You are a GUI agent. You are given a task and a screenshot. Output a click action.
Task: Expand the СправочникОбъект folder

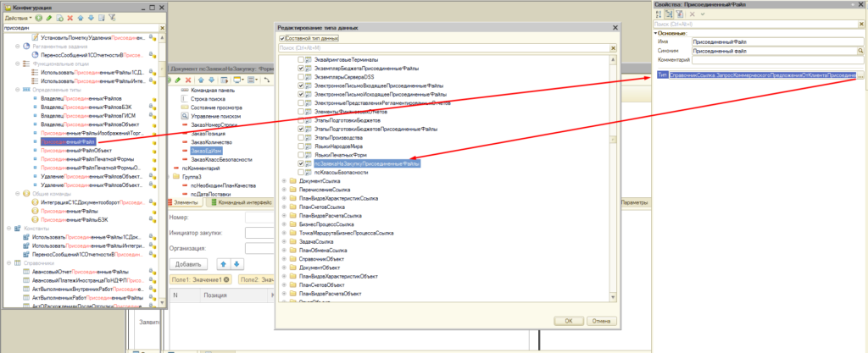click(x=284, y=258)
